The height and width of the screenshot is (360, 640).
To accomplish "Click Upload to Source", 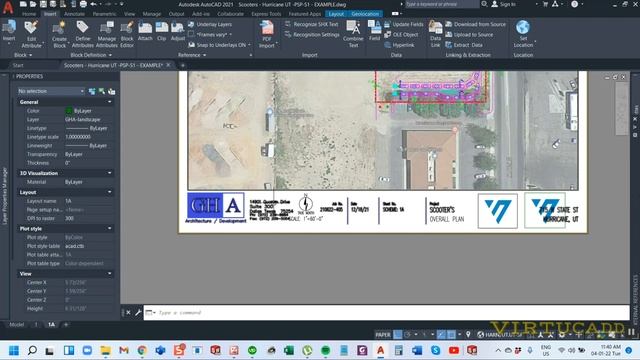I will click(x=469, y=35).
